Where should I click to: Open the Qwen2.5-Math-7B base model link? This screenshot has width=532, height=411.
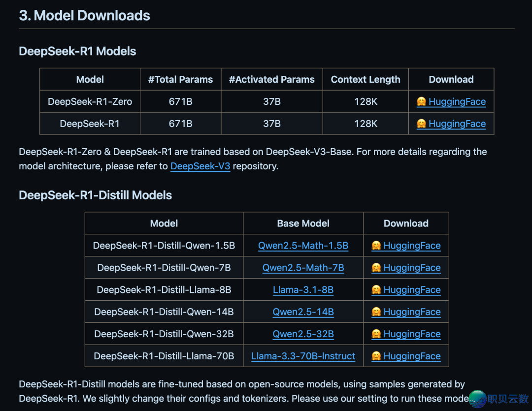(x=303, y=268)
